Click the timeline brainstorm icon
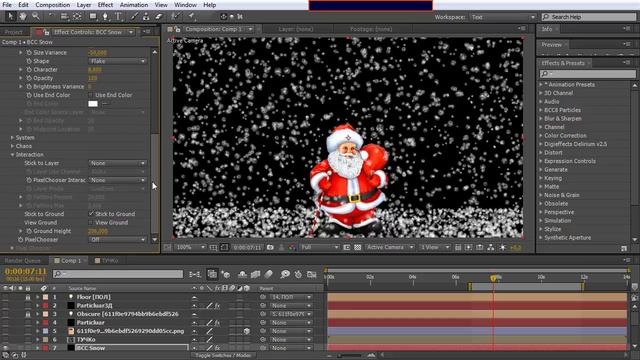This screenshot has height=360, width=640. coord(285,274)
